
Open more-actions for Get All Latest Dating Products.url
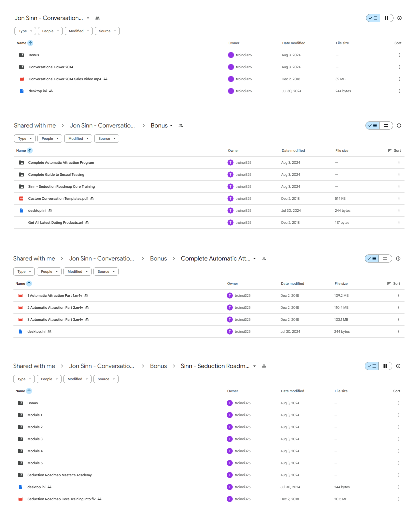(x=399, y=222)
